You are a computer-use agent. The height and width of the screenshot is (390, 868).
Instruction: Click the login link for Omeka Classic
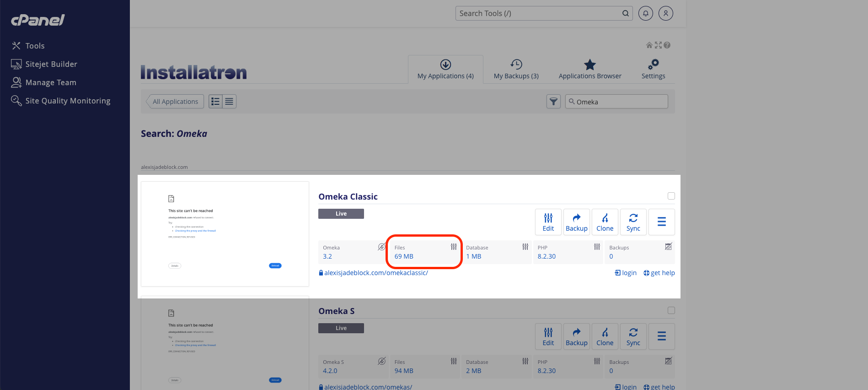click(626, 273)
